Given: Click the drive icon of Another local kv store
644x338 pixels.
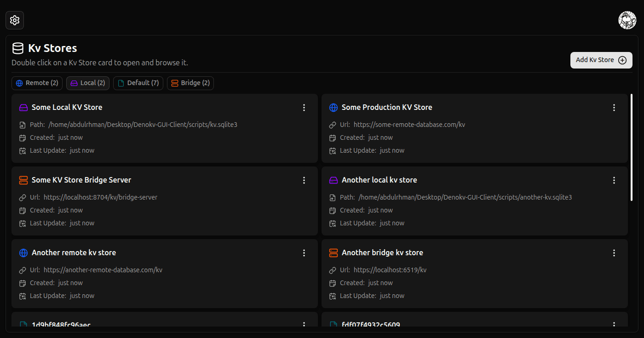Looking at the screenshot, I should pyautogui.click(x=333, y=180).
